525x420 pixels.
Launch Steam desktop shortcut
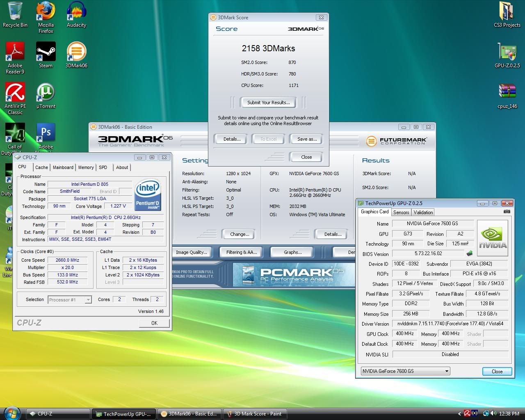pyautogui.click(x=46, y=55)
